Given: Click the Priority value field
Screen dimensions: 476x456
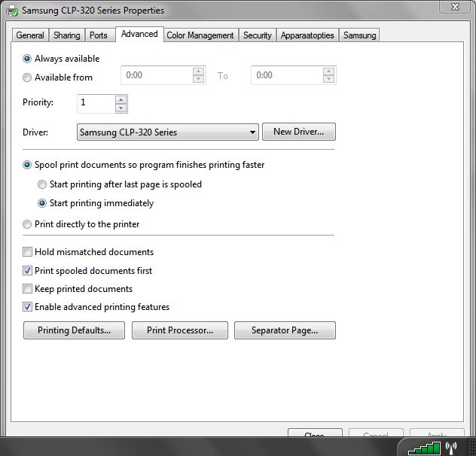Looking at the screenshot, I should coord(96,104).
